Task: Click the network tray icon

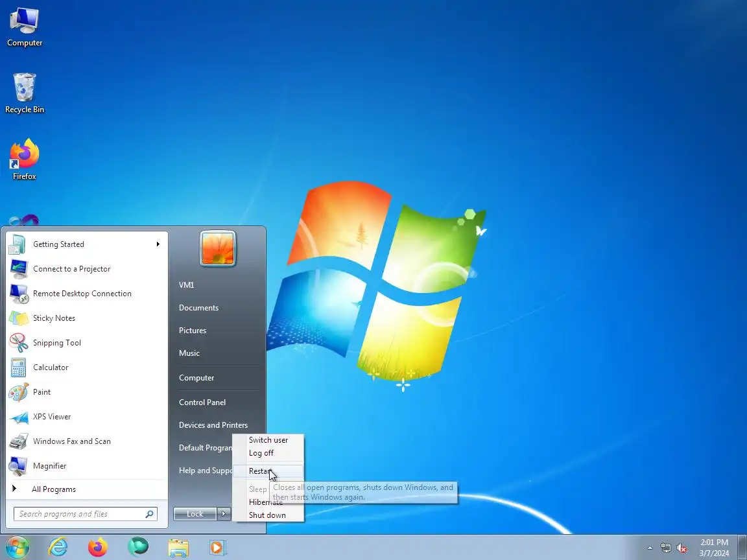Action: (x=666, y=548)
